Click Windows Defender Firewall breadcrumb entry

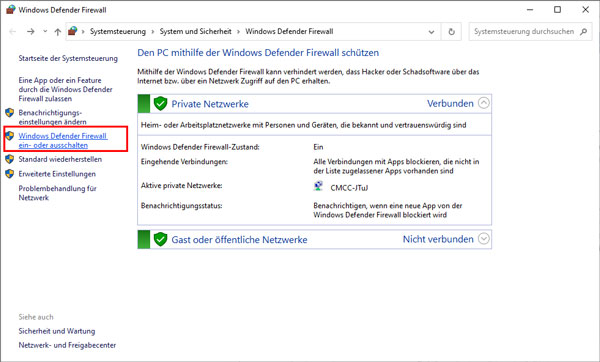[x=289, y=31]
